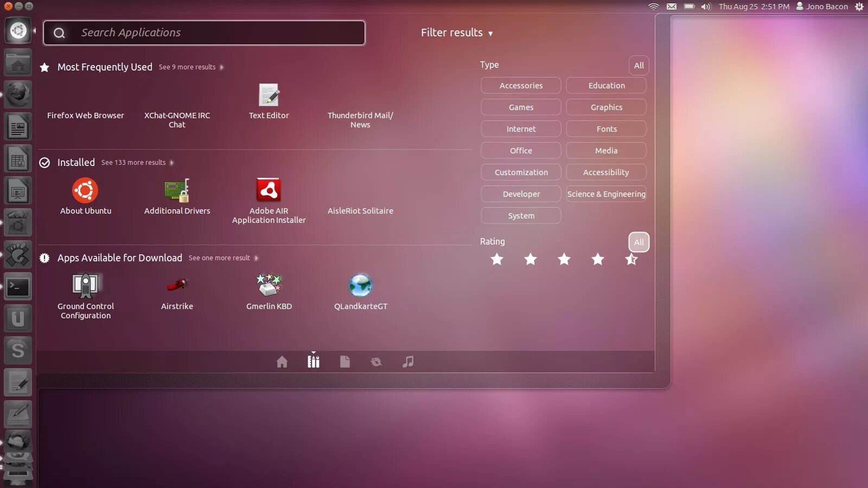Click the launcher icon showing letter S
868x488 pixels.
[x=18, y=351]
